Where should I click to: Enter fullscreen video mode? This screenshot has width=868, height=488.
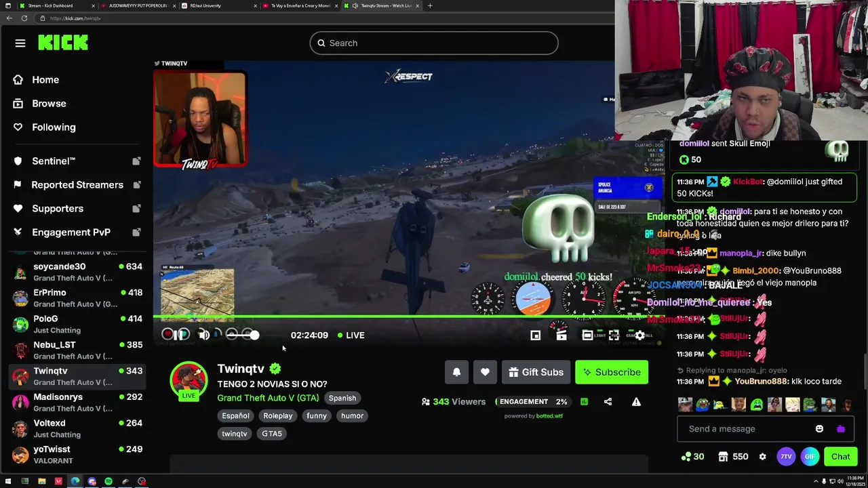tap(614, 335)
